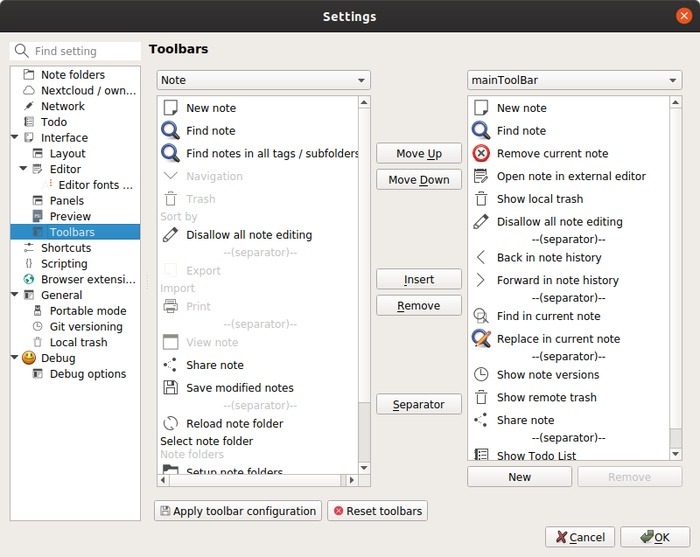Click the pencil icon in mainToolBar list
This screenshot has width=700, height=557.
coord(481,221)
